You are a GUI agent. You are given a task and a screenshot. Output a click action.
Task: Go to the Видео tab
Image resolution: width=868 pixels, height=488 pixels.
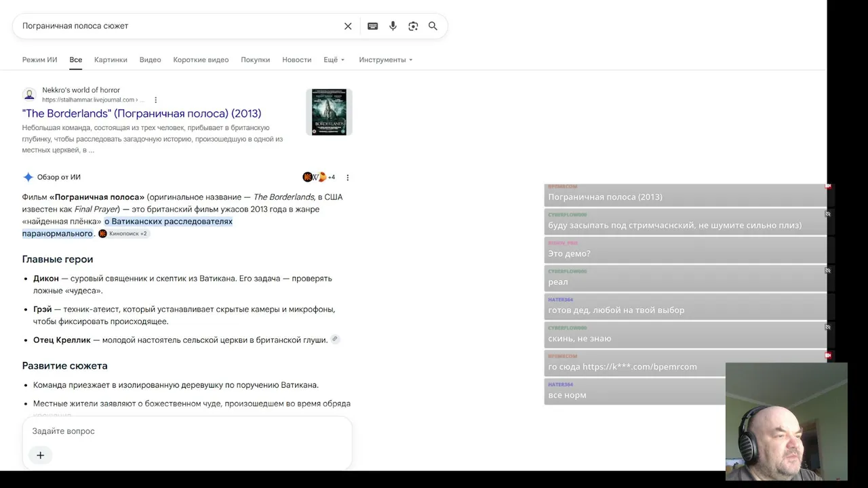150,60
